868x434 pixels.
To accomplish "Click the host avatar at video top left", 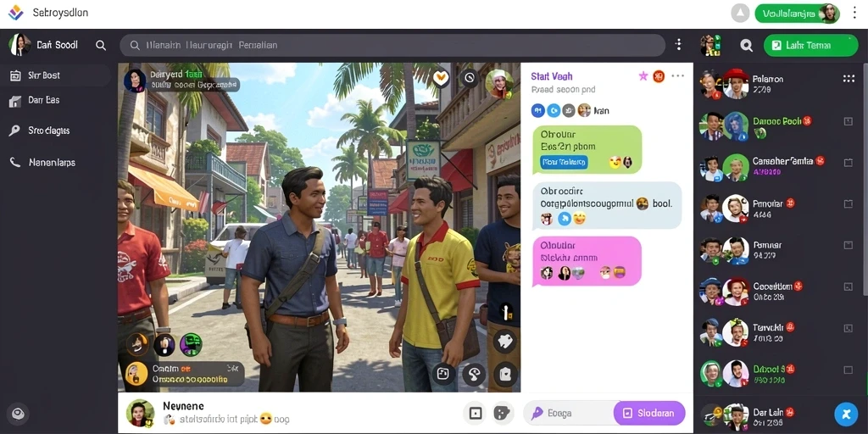I will click(135, 81).
